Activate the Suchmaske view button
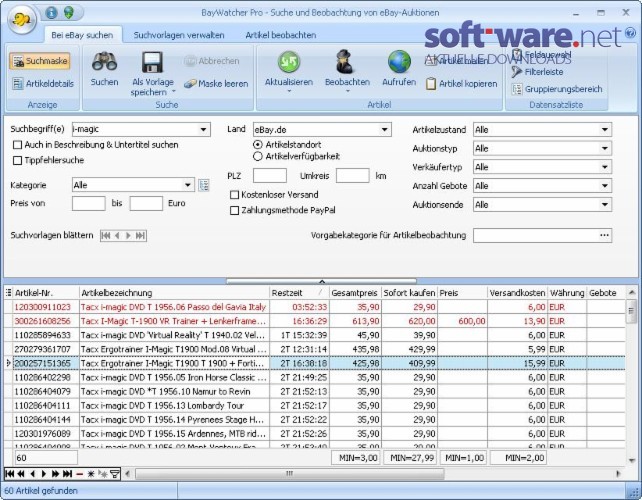Viewport: 642px width, 500px height. pos(40,61)
